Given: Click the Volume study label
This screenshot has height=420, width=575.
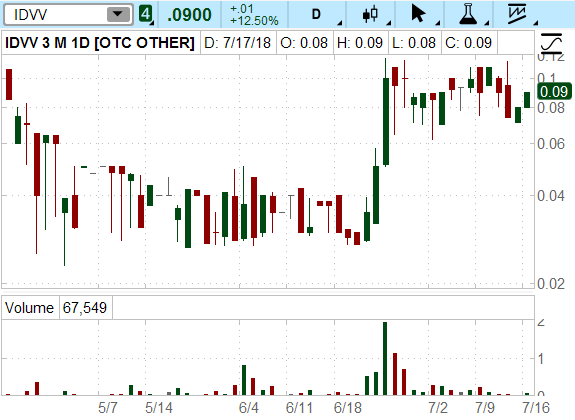Looking at the screenshot, I should [x=29, y=308].
